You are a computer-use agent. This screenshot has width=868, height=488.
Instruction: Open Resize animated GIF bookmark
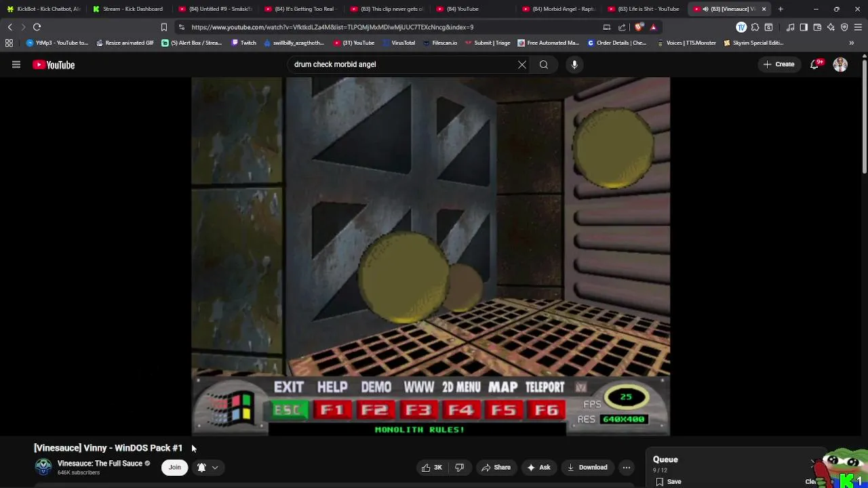pyautogui.click(x=125, y=43)
